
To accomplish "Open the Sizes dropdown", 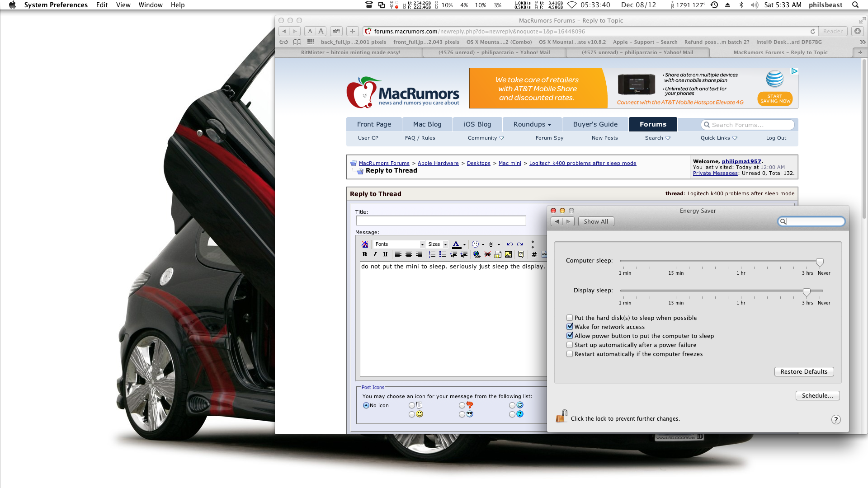I will click(x=437, y=244).
